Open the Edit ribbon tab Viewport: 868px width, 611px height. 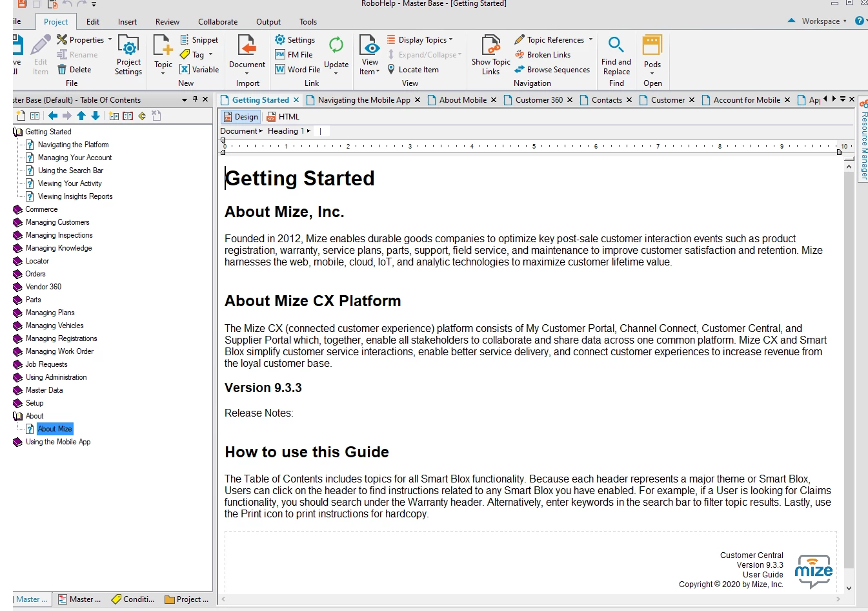[93, 22]
